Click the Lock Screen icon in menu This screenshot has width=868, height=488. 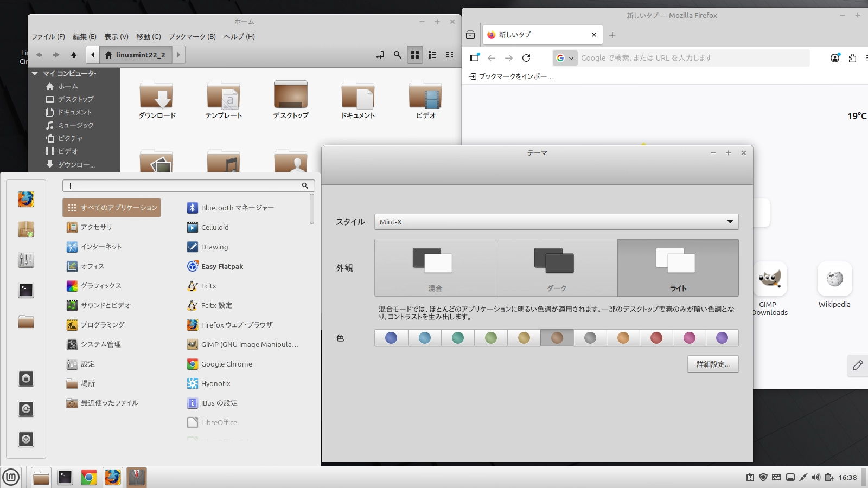point(25,378)
